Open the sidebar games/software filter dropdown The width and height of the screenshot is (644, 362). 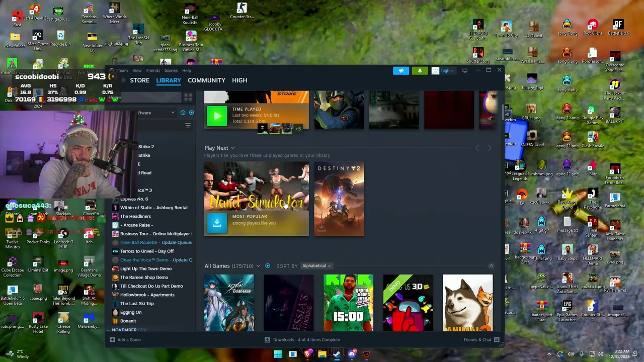pyautogui.click(x=173, y=113)
